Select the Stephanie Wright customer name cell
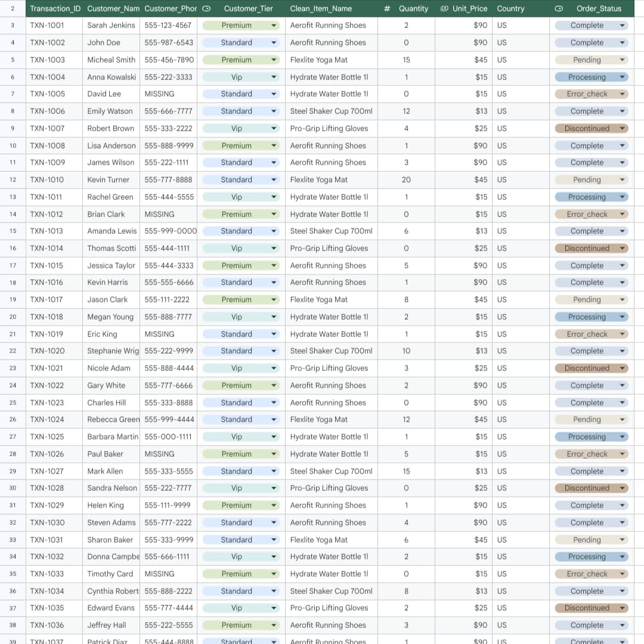The image size is (644, 644). click(112, 351)
